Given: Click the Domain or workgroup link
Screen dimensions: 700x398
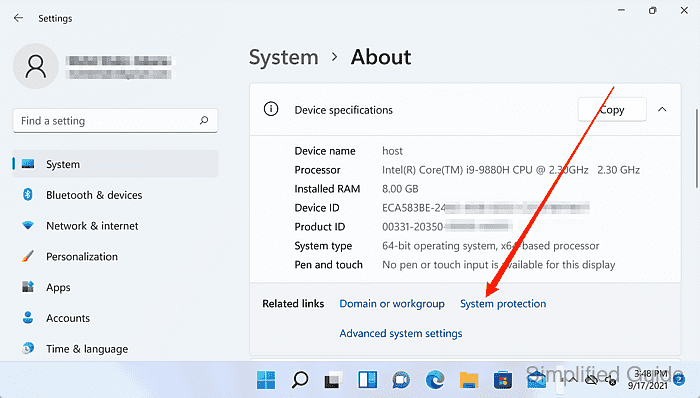Looking at the screenshot, I should pyautogui.click(x=392, y=304).
